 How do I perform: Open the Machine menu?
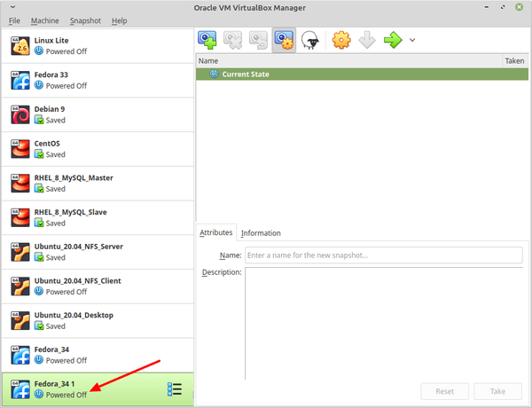point(45,20)
